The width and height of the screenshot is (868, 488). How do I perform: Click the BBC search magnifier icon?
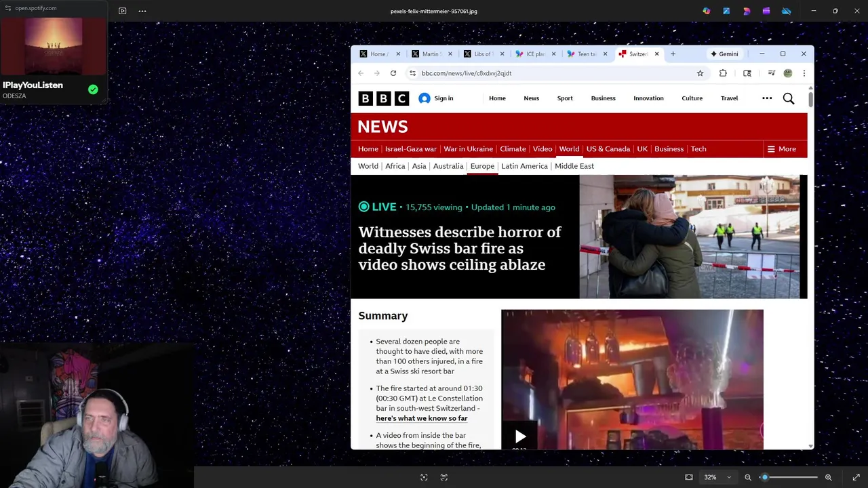click(x=789, y=98)
